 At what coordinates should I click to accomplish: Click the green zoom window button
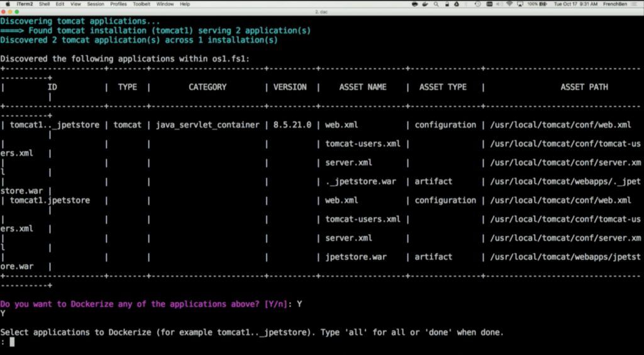(17, 12)
